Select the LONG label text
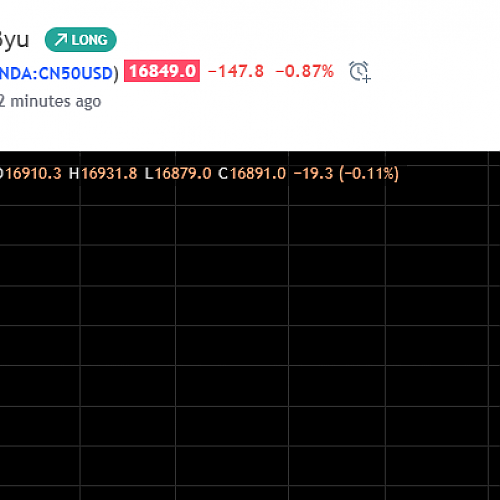The image size is (500, 500). point(89,40)
